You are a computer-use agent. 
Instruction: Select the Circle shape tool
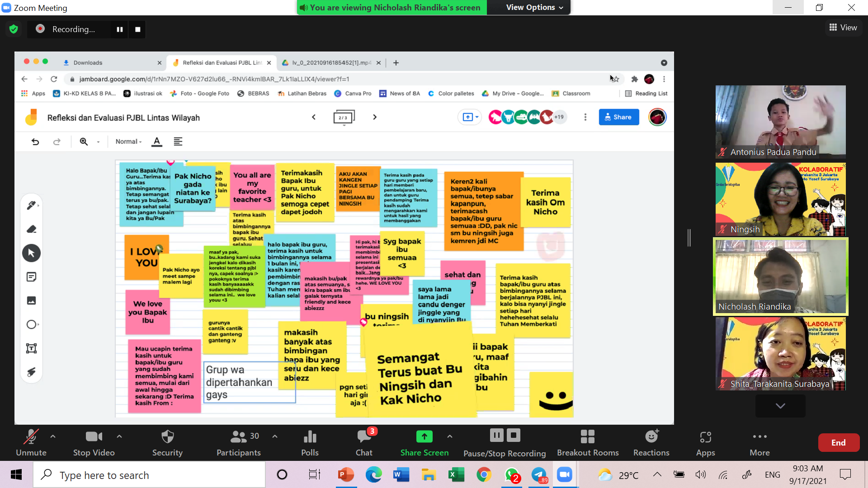click(x=31, y=324)
